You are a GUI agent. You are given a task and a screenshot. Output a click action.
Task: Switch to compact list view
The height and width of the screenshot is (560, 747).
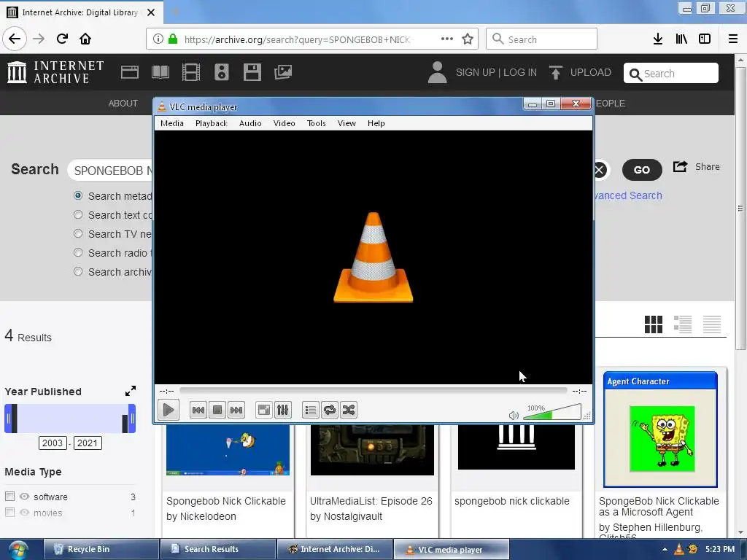click(712, 324)
